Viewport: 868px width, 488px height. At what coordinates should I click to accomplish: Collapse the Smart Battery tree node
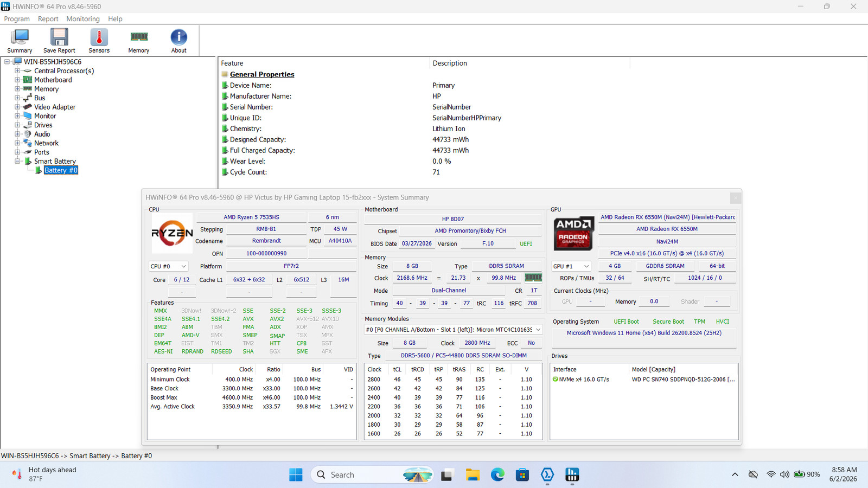(x=17, y=161)
